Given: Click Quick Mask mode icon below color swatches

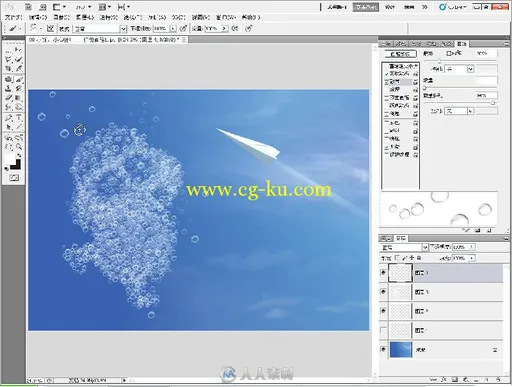Looking at the screenshot, I should click(x=14, y=178).
